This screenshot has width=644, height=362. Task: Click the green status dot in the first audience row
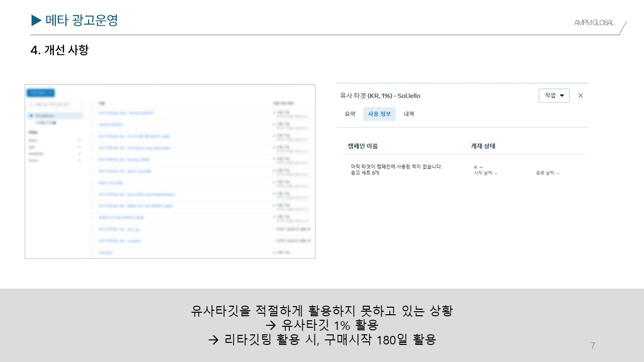tap(274, 113)
